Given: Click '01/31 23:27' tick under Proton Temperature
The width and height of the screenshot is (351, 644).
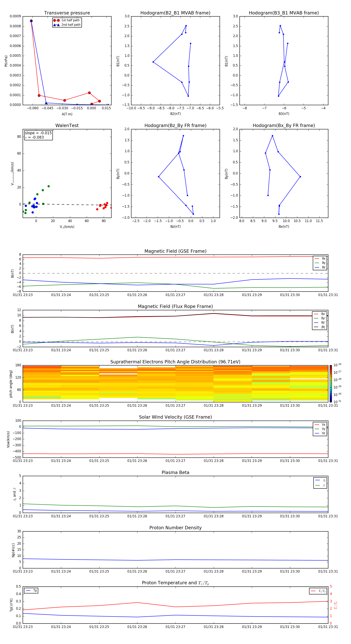Looking at the screenshot, I should click(175, 627).
